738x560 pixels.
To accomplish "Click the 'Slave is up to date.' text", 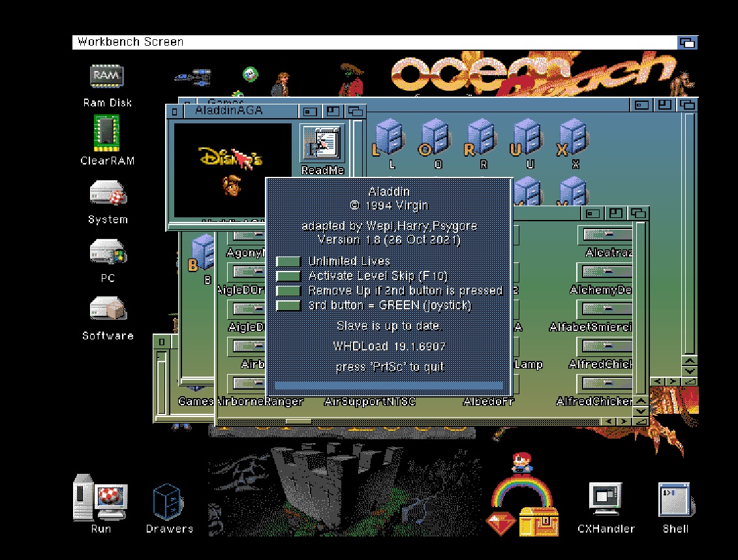I will tap(389, 326).
